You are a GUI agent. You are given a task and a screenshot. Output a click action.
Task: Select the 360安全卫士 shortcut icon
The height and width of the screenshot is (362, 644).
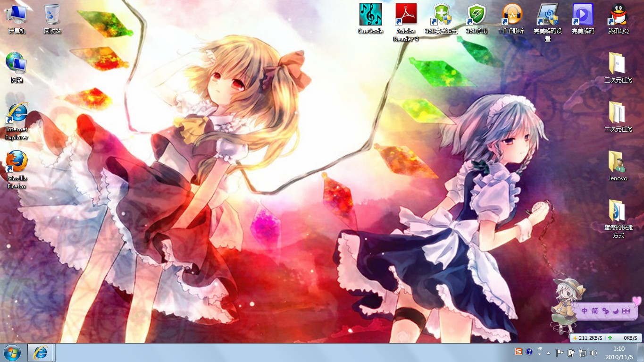[442, 18]
